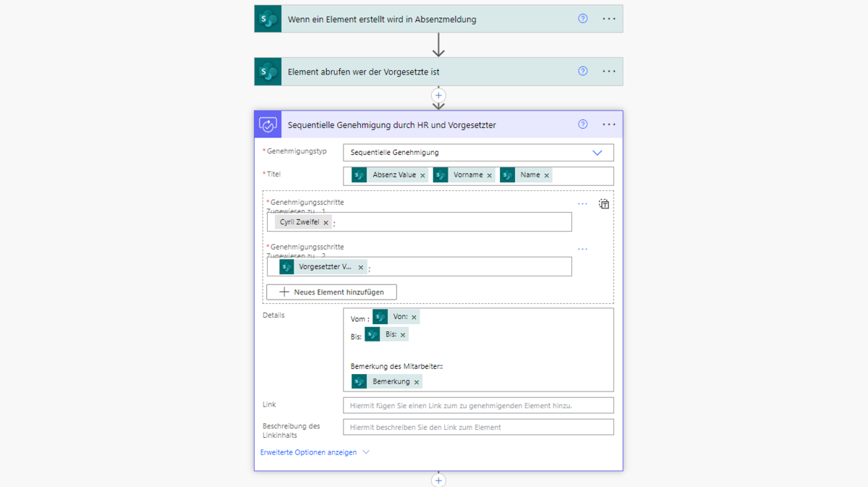Image resolution: width=868 pixels, height=487 pixels.
Task: Click the SharePoint icon on the trigger step
Action: coord(268,19)
